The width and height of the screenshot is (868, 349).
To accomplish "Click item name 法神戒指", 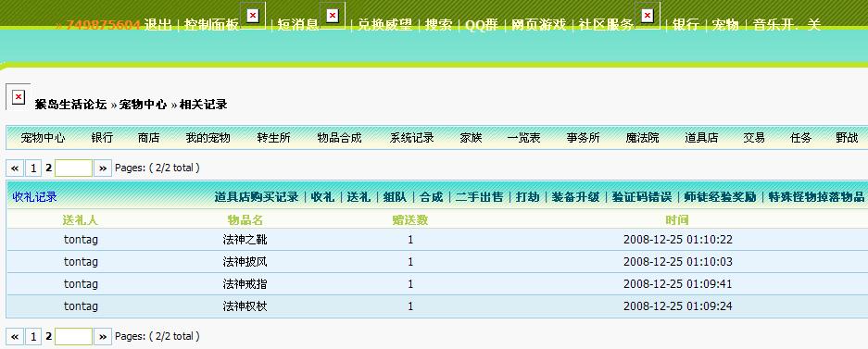I will tap(245, 284).
